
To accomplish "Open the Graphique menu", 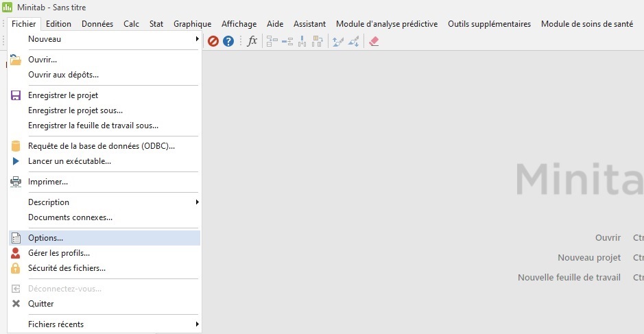I will [x=192, y=24].
